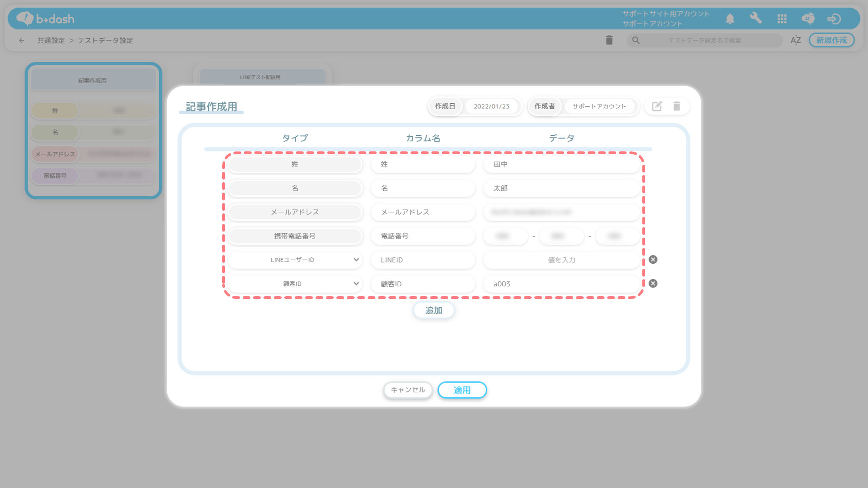Image resolution: width=868 pixels, height=488 pixels.
Task: Click the edit pencil icon in the dialog
Action: (657, 106)
